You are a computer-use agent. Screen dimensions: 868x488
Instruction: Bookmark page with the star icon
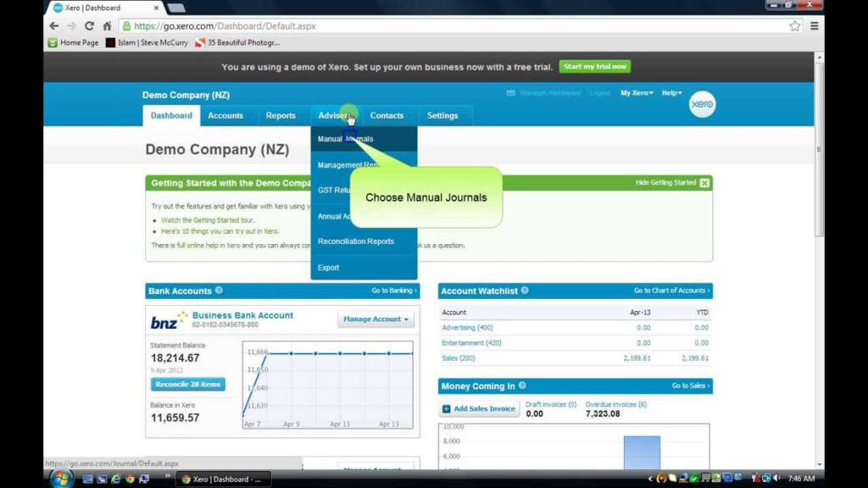(x=795, y=26)
